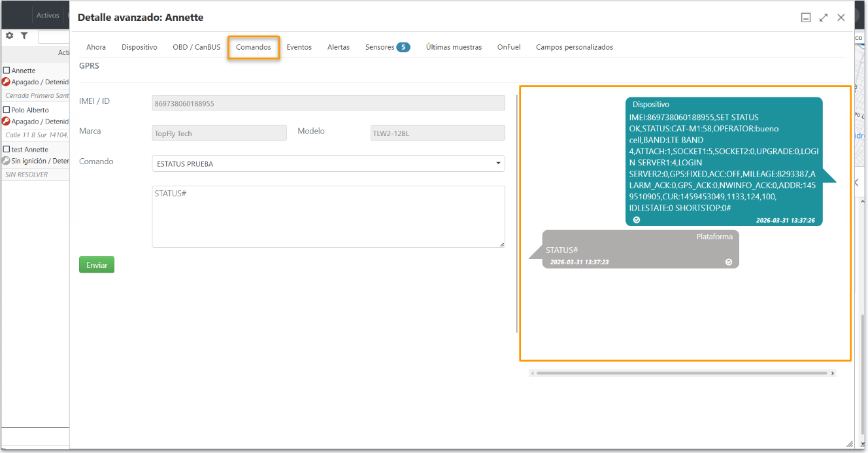Click the Dispositivo response message bubble
The width and height of the screenshot is (868, 453).
coord(724,161)
